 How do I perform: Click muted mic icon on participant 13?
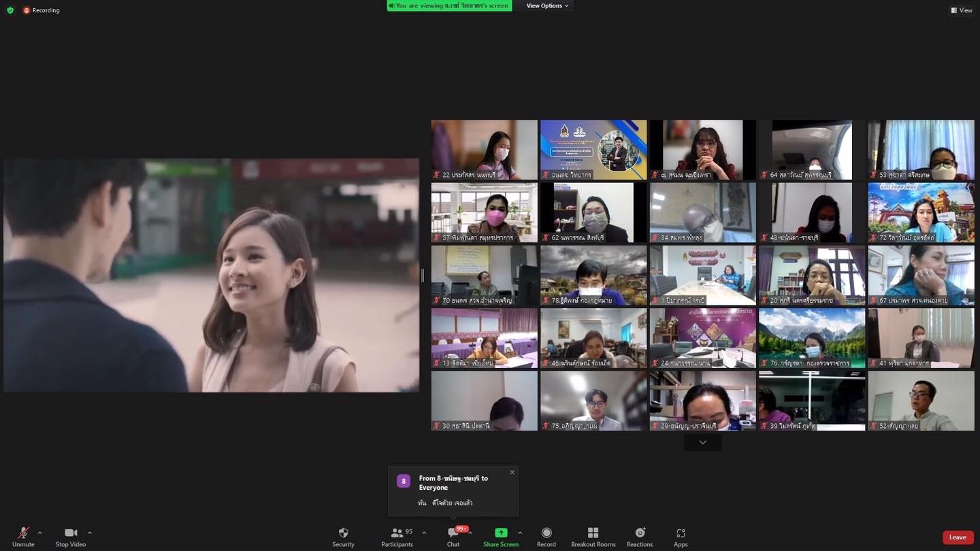[x=437, y=363]
